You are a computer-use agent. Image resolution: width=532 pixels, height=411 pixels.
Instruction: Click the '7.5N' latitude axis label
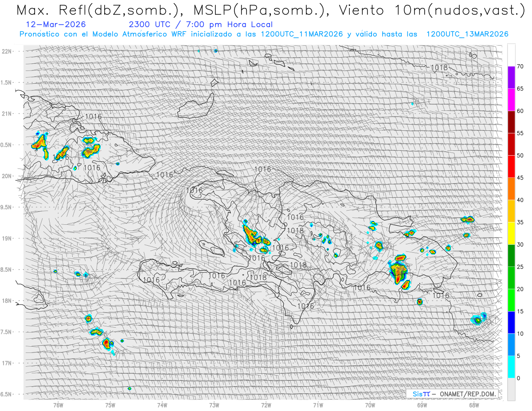pos(6,332)
